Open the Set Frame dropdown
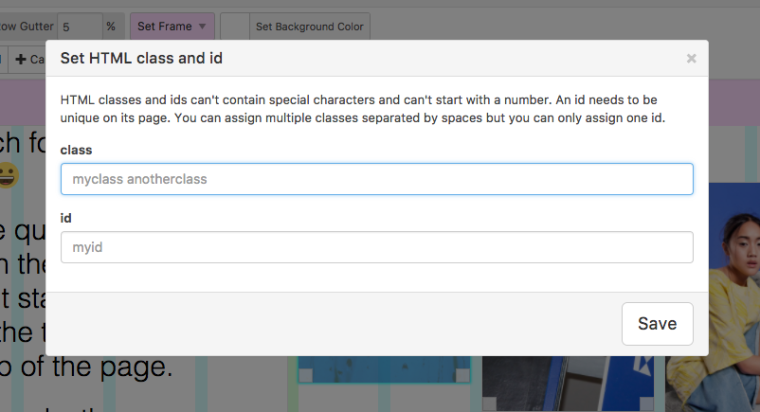Image resolution: width=760 pixels, height=412 pixels. pyautogui.click(x=172, y=26)
